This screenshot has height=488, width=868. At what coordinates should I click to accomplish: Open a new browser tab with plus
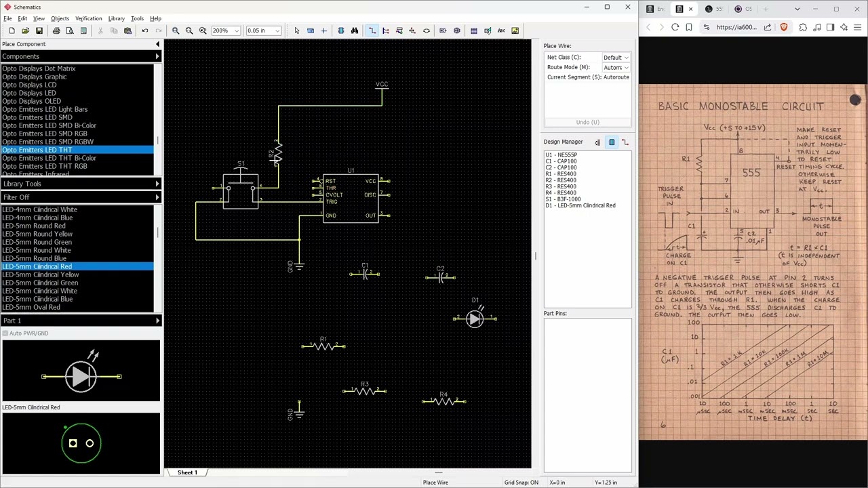tap(767, 9)
